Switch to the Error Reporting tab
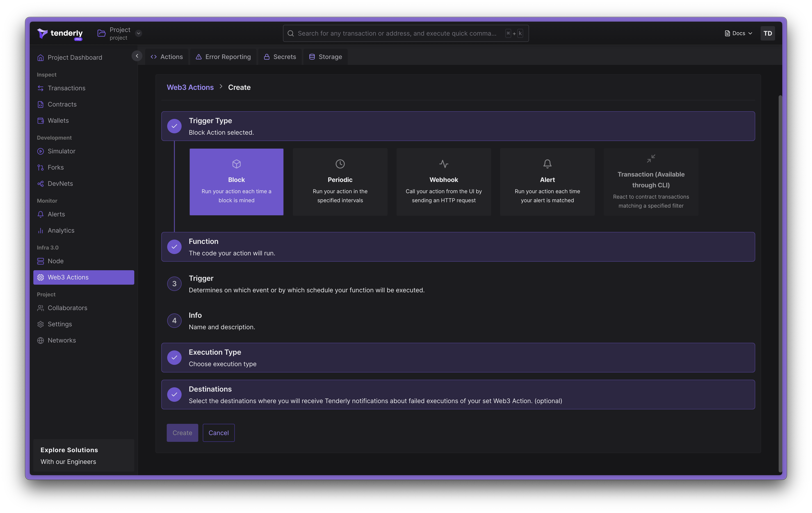The image size is (812, 513). pos(223,57)
